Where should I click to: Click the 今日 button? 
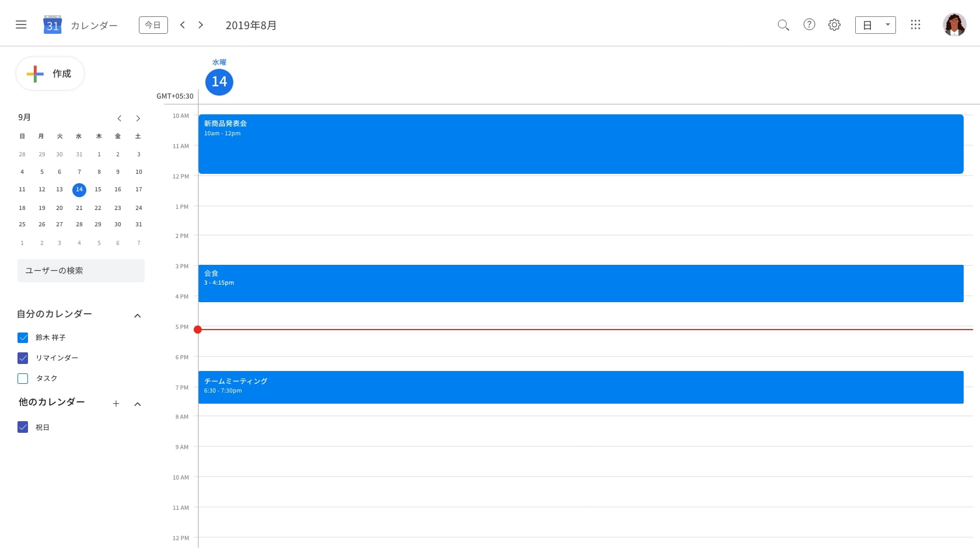pos(153,25)
